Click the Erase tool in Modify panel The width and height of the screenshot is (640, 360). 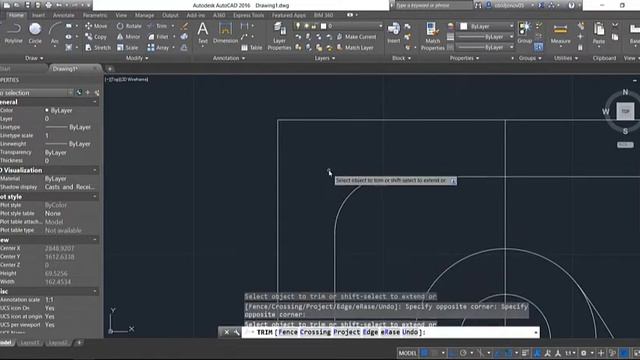click(184, 26)
